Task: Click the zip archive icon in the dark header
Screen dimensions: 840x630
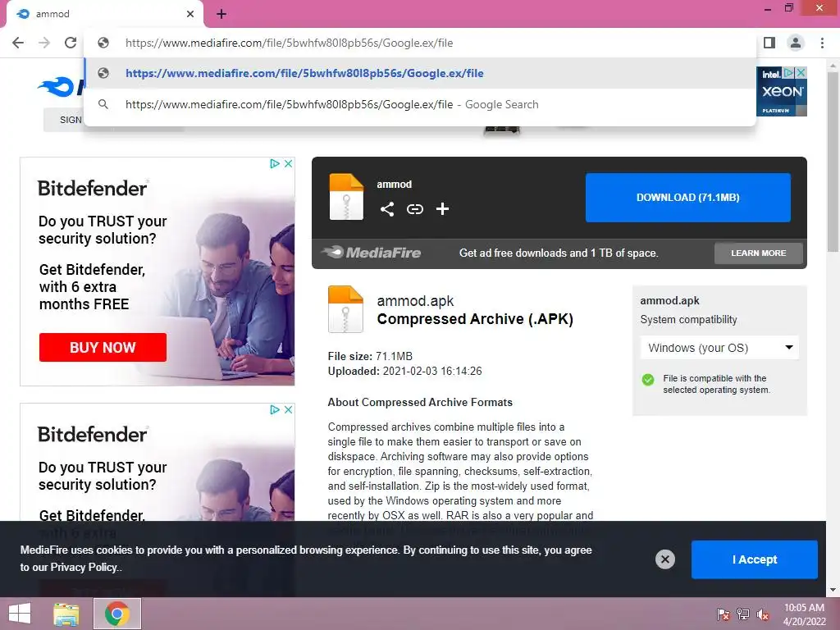Action: tap(346, 197)
